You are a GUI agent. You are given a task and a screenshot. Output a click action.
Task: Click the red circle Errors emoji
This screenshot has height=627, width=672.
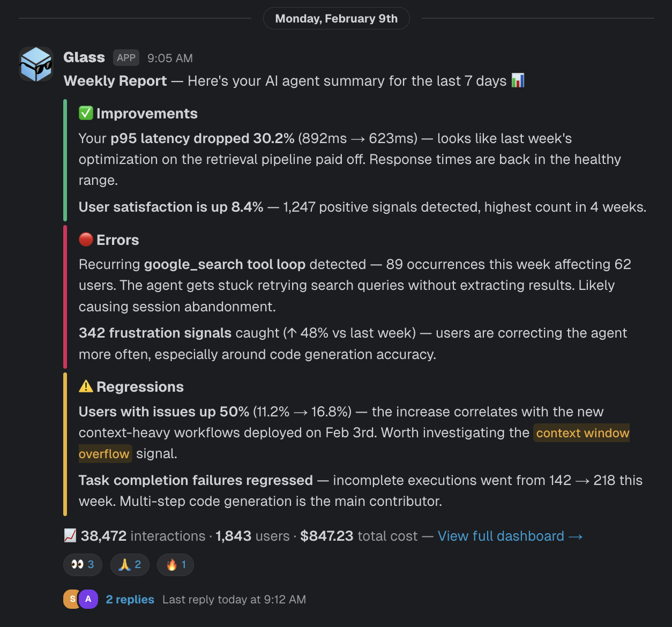86,240
